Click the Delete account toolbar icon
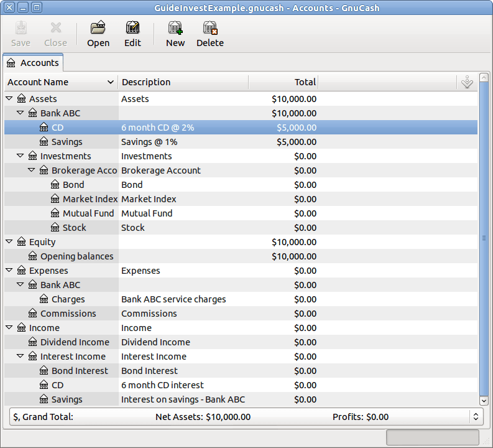 point(210,27)
